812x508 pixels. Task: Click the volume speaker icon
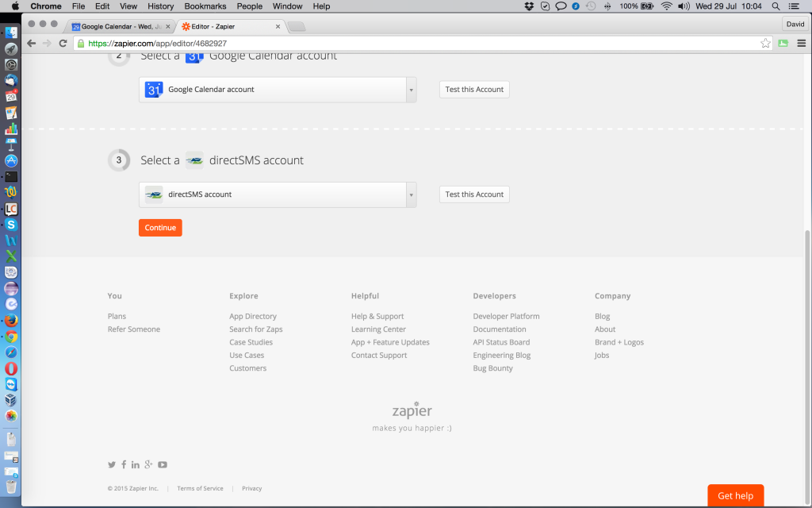pyautogui.click(x=684, y=6)
